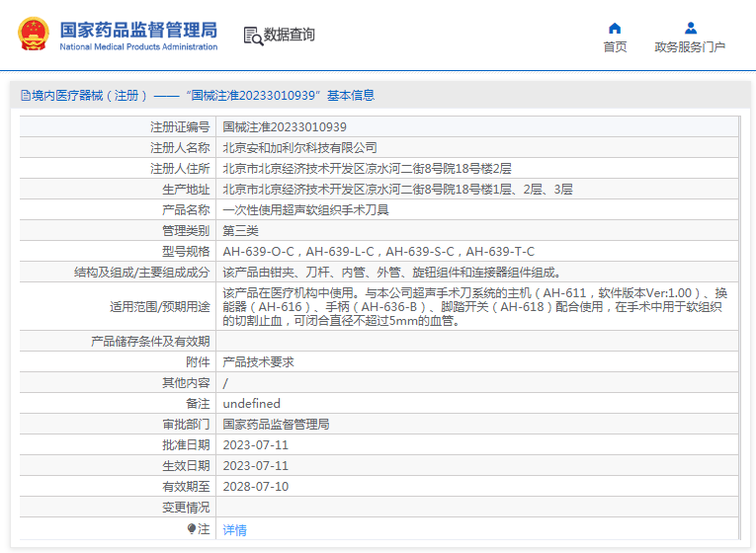Click the 附件 label
The height and width of the screenshot is (553, 756).
pos(198,361)
